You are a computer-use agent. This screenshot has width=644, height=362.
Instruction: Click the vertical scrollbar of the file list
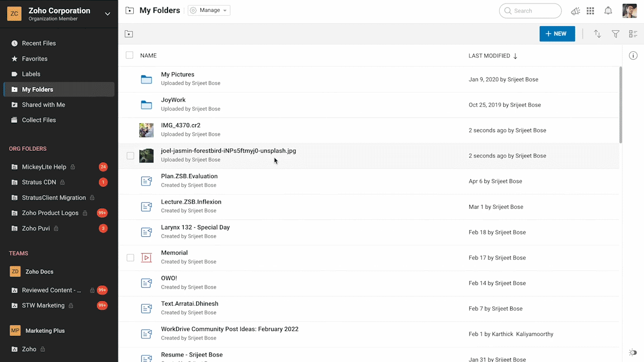(621, 106)
